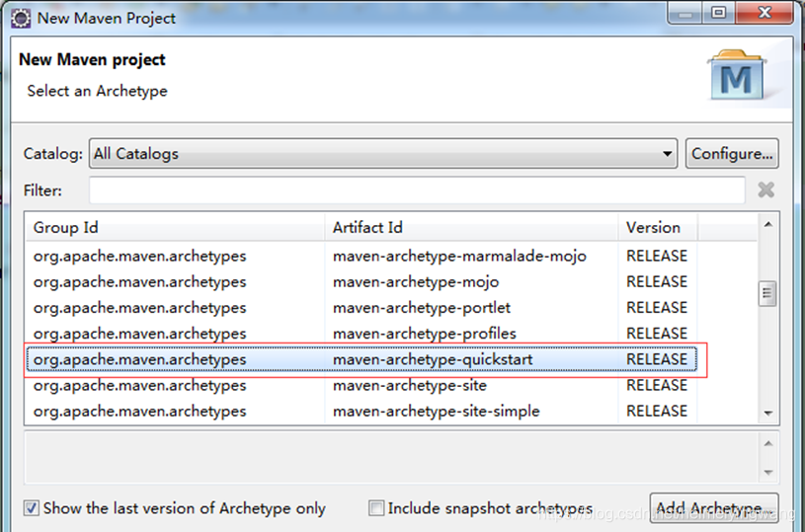
Task: Click the Configure... button
Action: point(732,153)
